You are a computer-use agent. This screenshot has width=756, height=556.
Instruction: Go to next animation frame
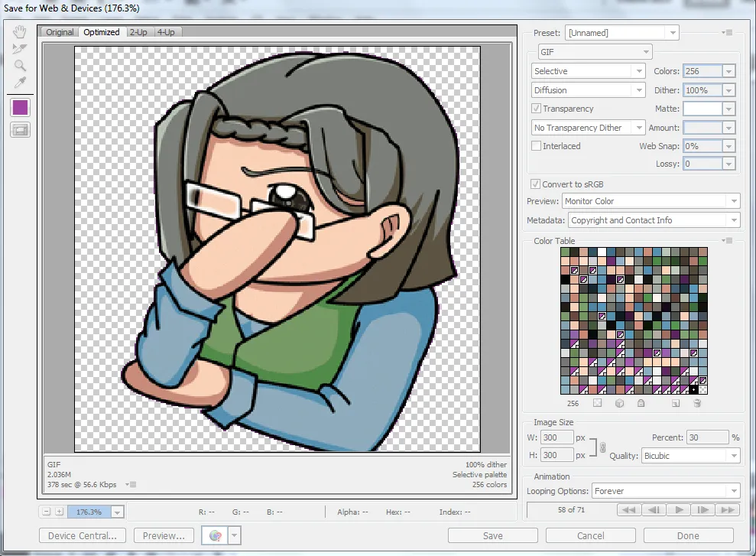click(703, 509)
